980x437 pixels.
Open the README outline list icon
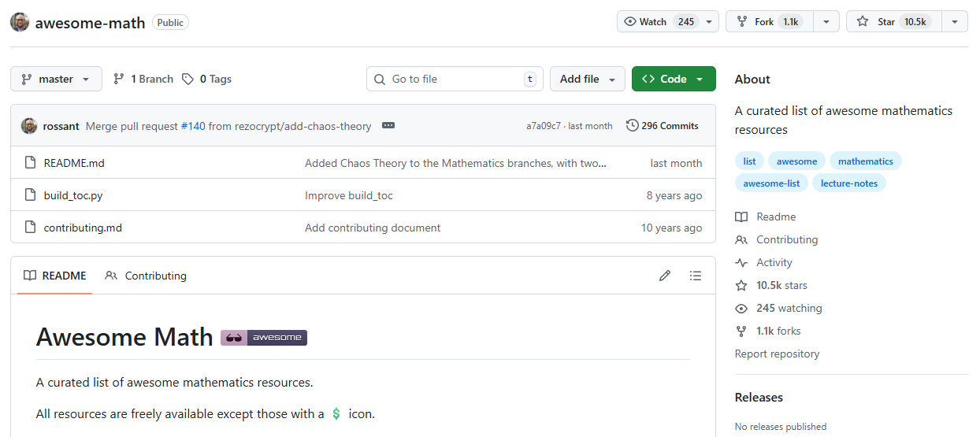(x=696, y=276)
